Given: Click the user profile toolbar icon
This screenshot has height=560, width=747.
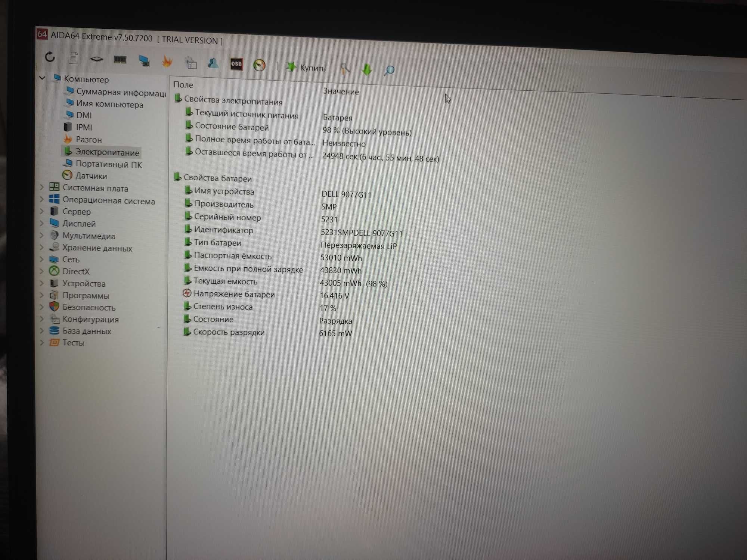Looking at the screenshot, I should click(x=213, y=63).
